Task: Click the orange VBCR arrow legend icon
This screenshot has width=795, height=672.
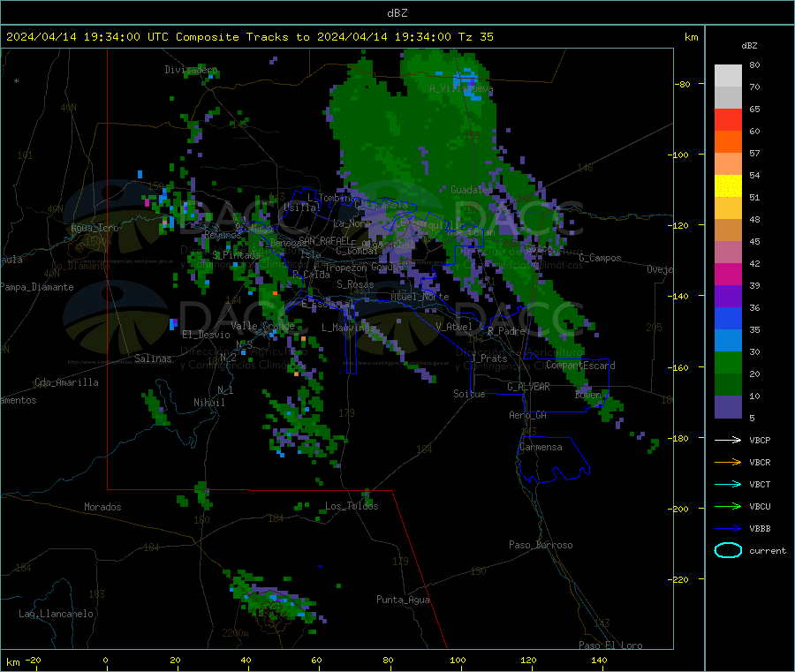Action: pyautogui.click(x=728, y=462)
